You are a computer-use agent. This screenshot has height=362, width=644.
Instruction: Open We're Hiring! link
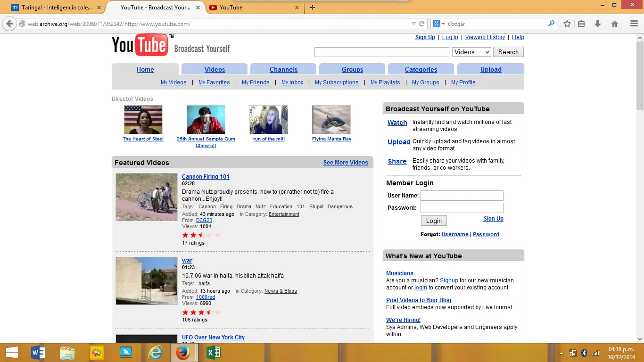click(403, 320)
